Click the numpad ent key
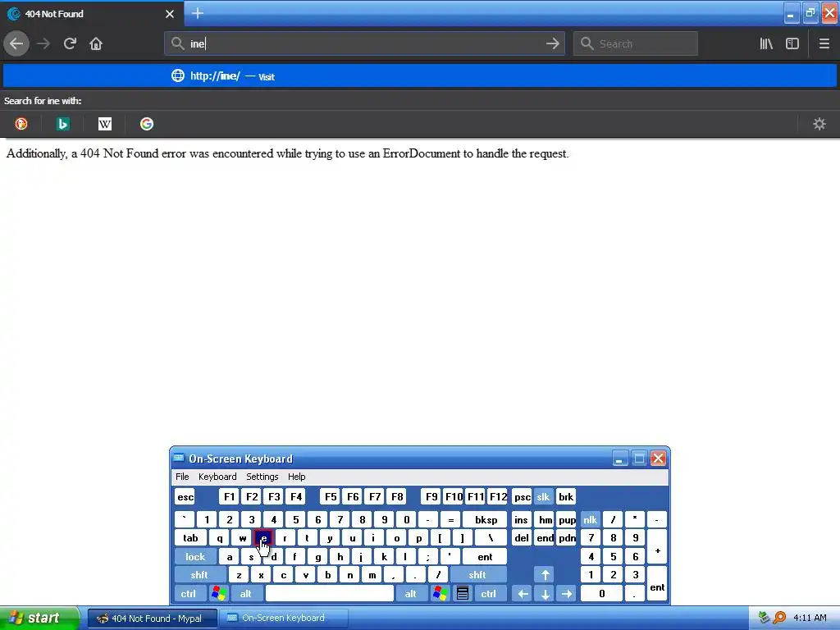 pos(657,584)
